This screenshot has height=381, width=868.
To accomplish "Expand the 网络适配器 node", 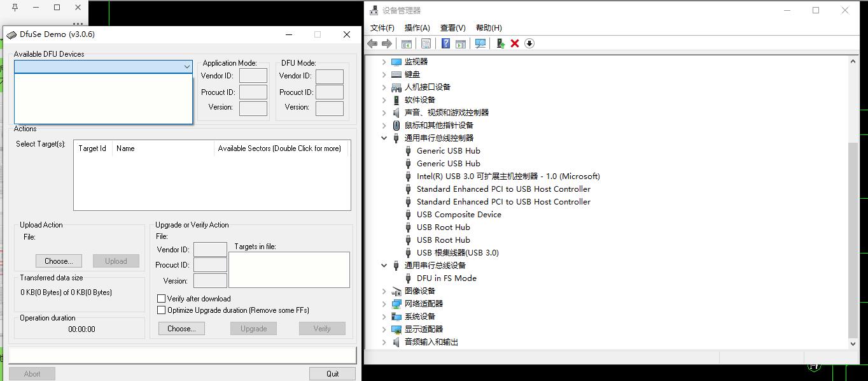I will tap(384, 303).
